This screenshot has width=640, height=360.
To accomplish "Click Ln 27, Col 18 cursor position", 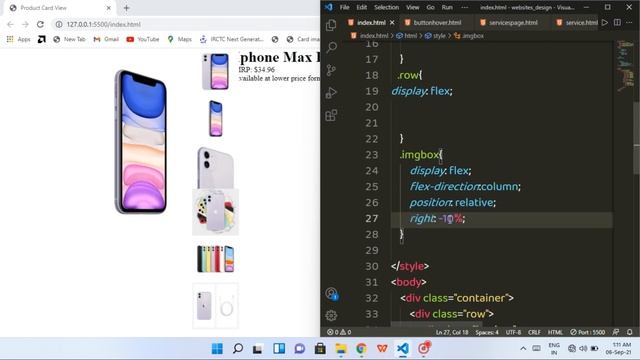I will point(452,332).
